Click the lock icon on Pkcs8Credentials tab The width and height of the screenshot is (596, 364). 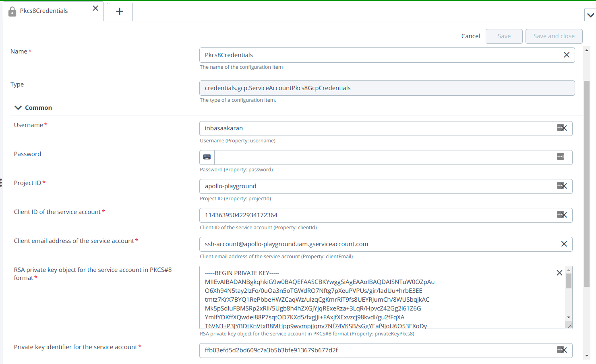[x=12, y=11]
